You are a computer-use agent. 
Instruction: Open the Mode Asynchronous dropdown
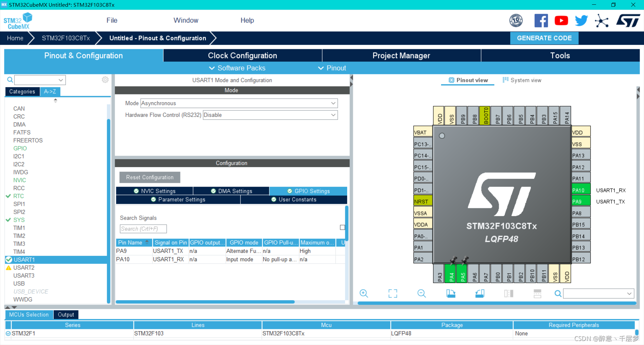(239, 103)
